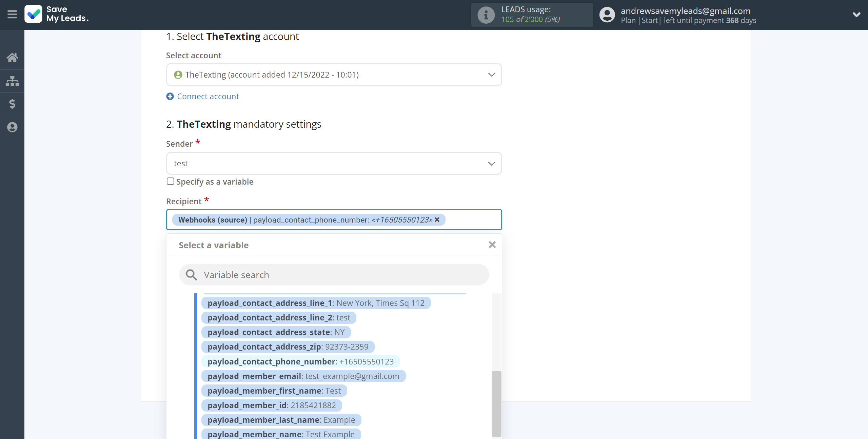Open the Sender dropdown showing test
The height and width of the screenshot is (439, 868).
(334, 164)
